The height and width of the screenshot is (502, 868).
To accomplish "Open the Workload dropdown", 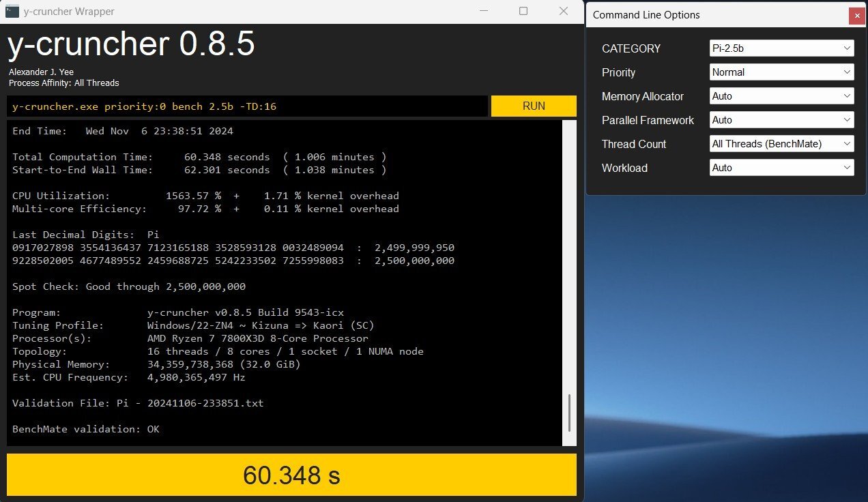I will 782,168.
